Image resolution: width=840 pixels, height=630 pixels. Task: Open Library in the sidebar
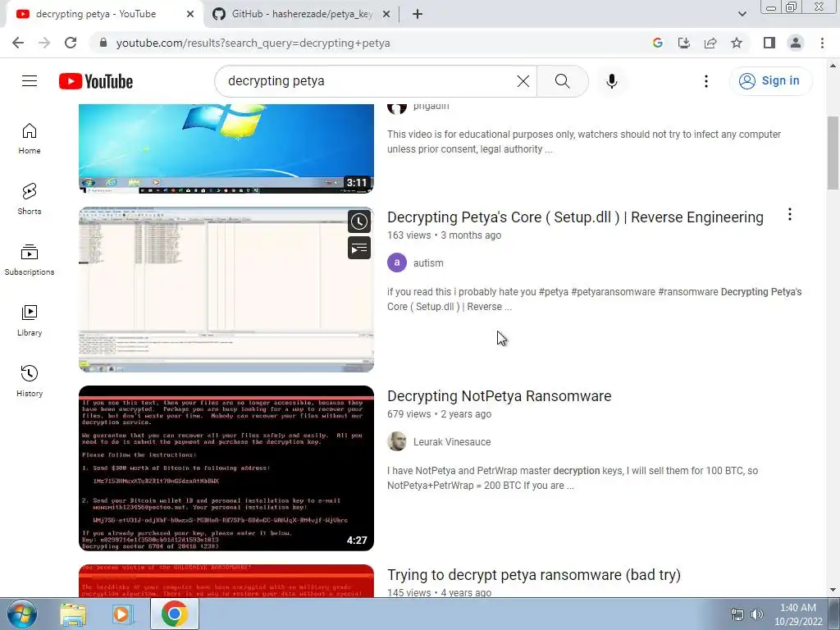30,321
